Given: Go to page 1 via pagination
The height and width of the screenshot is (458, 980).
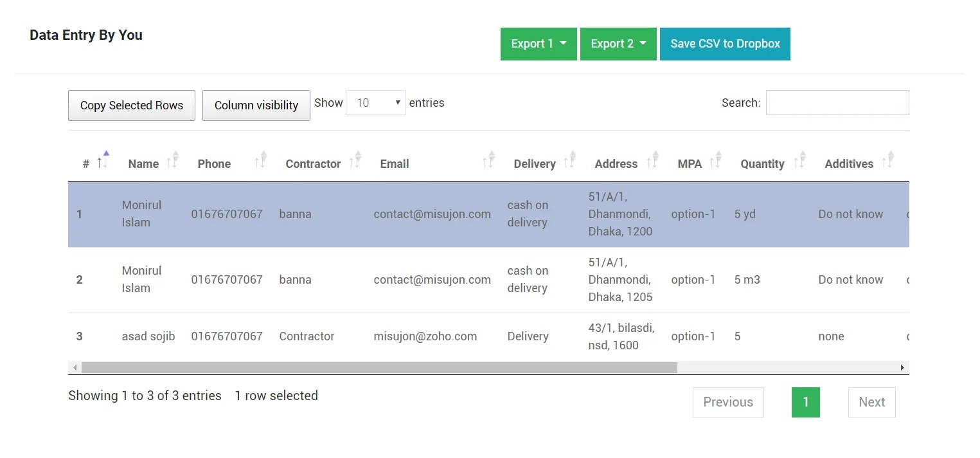Looking at the screenshot, I should pyautogui.click(x=805, y=401).
